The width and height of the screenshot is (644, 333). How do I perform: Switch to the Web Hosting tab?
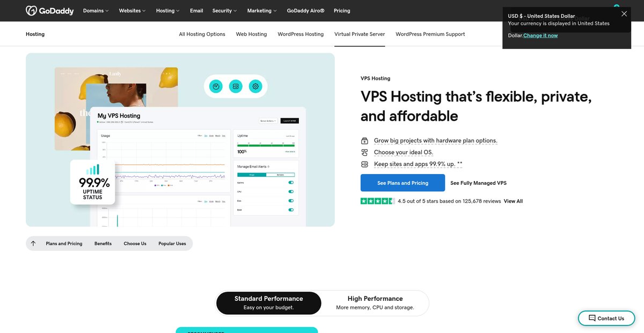point(251,34)
